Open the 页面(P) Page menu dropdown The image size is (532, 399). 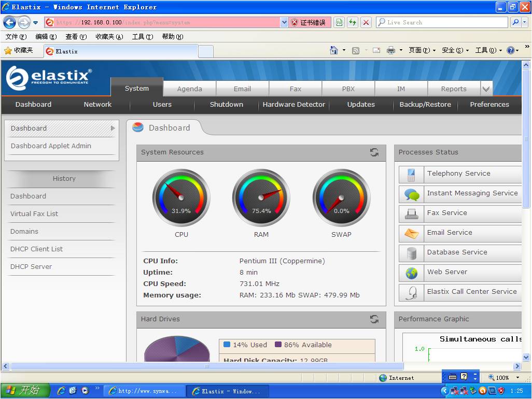pos(422,50)
